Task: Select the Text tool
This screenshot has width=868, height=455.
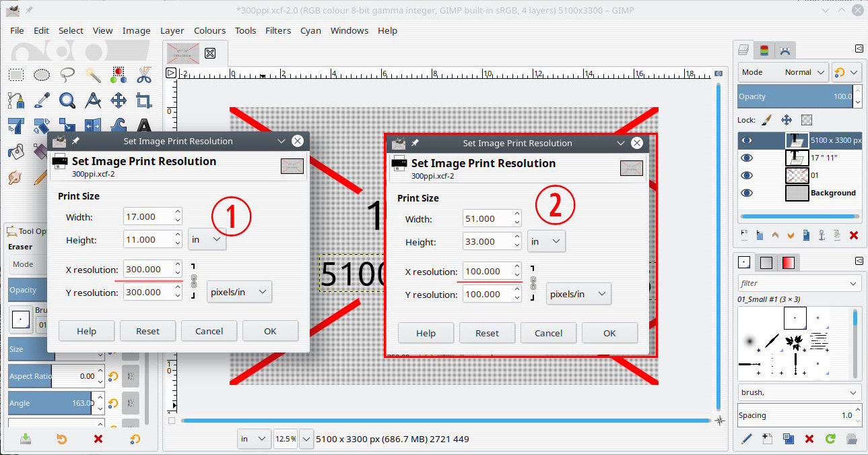Action: 143,125
